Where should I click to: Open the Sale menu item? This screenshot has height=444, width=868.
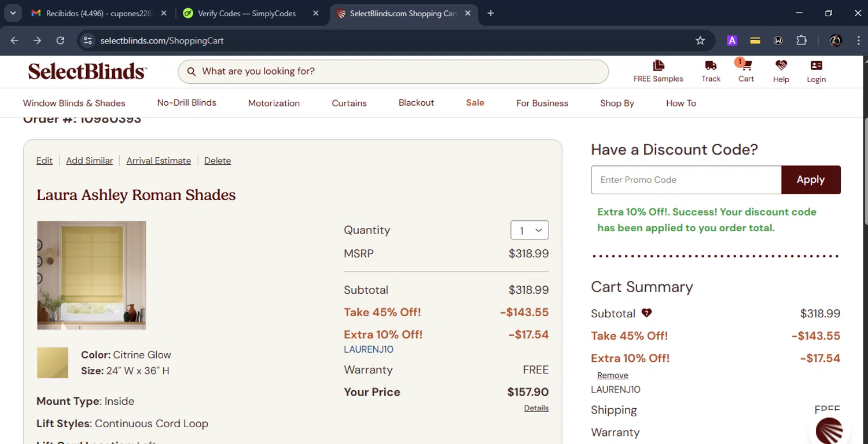pyautogui.click(x=475, y=103)
